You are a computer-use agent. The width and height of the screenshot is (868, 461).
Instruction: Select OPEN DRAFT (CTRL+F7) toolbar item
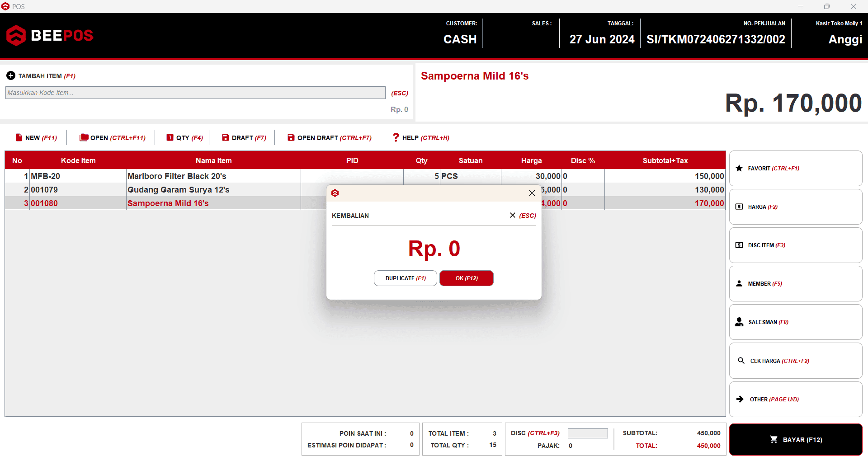point(330,138)
